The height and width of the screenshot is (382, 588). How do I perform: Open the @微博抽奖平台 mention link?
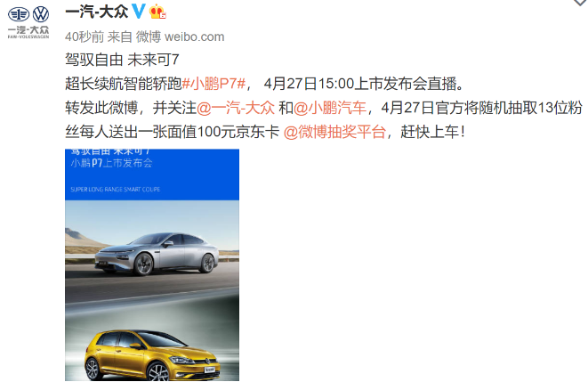coord(334,132)
